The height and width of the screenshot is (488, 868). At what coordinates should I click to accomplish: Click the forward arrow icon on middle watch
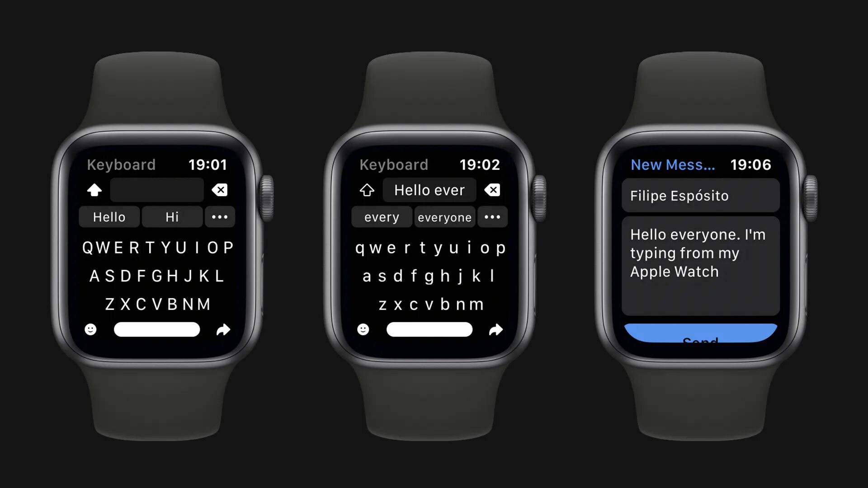tap(495, 329)
